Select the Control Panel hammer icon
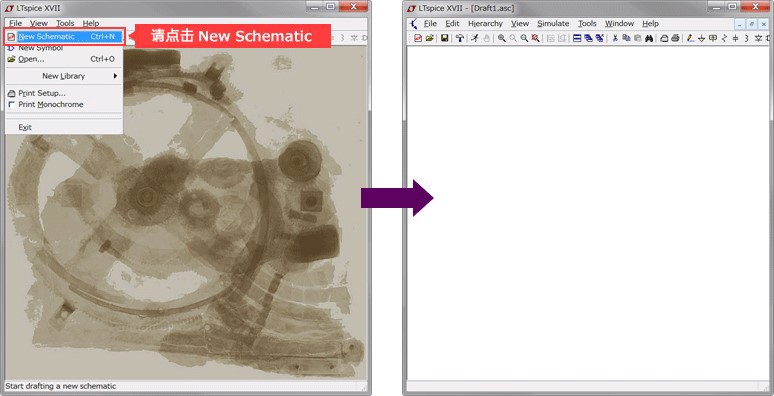Image resolution: width=774 pixels, height=396 pixels. 460,38
